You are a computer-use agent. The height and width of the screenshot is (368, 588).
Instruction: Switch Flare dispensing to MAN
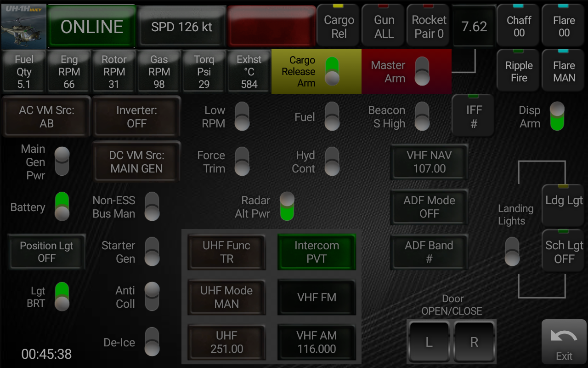tap(563, 70)
